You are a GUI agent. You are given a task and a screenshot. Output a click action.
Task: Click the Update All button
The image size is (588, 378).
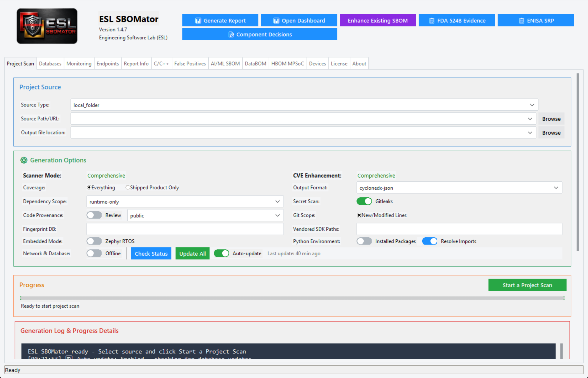click(x=192, y=253)
